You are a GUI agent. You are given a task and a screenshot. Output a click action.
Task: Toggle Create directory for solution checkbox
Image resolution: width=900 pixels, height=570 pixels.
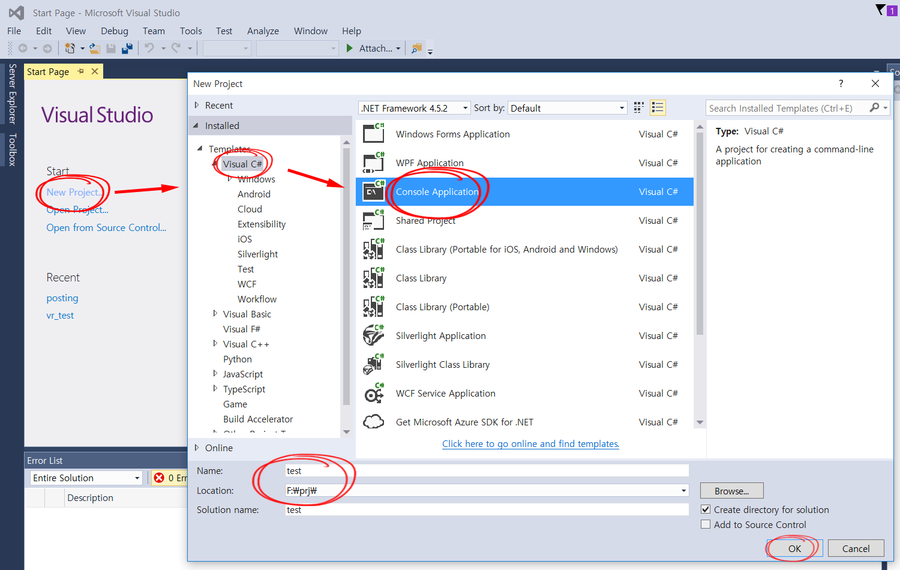click(705, 509)
